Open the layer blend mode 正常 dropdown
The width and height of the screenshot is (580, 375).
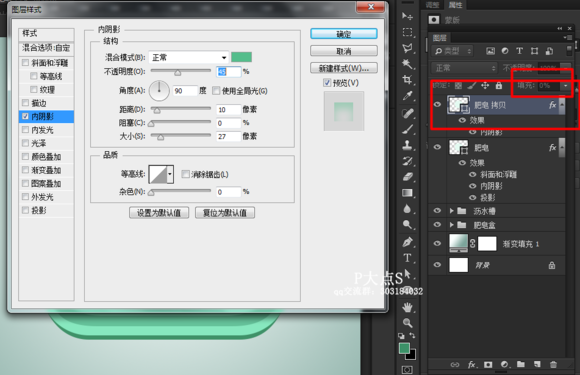(x=464, y=68)
